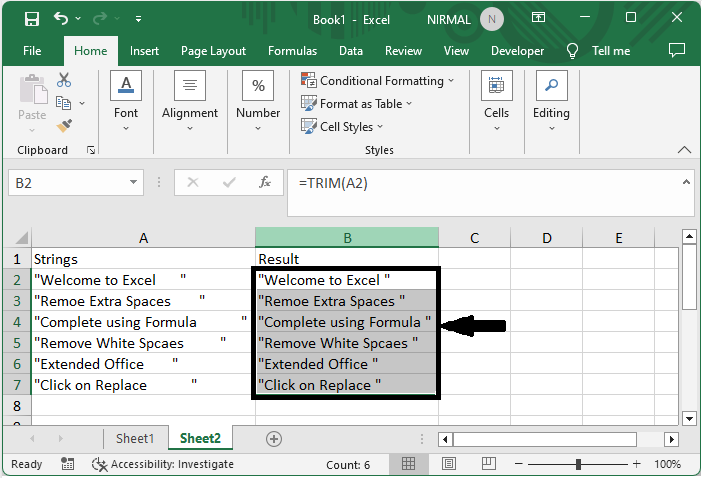Viewport: 702px width, 478px height.
Task: Switch to the Insert tab
Action: (x=144, y=51)
